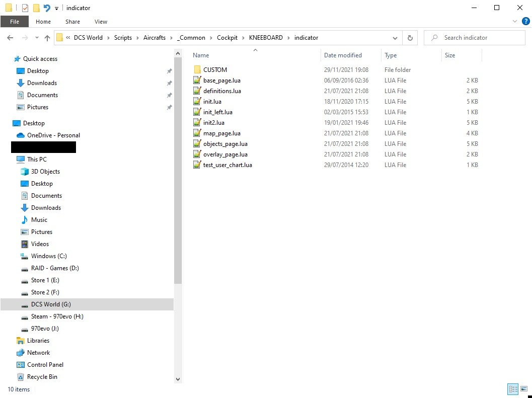532x398 pixels.
Task: Open the Quick Access Toolbar customize arrow
Action: click(x=57, y=8)
